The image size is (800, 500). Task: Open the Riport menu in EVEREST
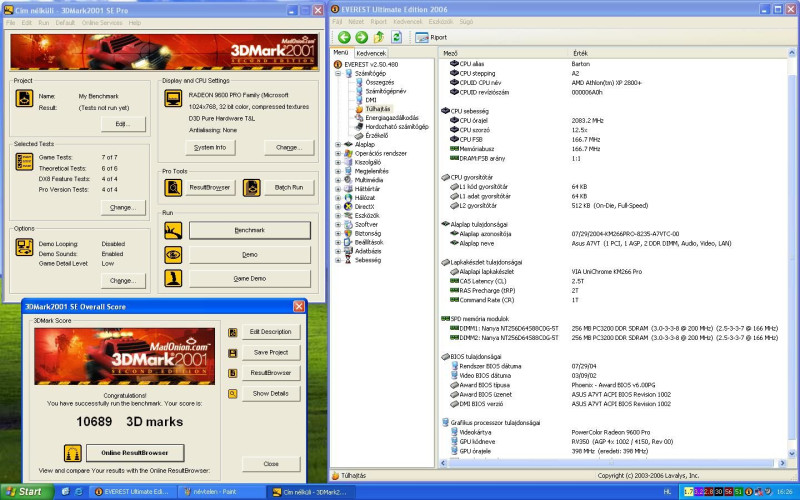pyautogui.click(x=379, y=22)
